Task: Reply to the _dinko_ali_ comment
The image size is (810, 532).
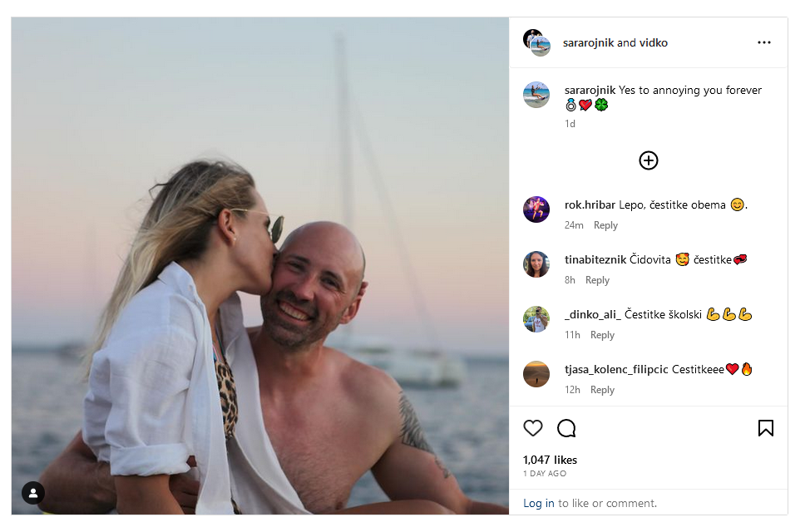Action: (x=602, y=335)
